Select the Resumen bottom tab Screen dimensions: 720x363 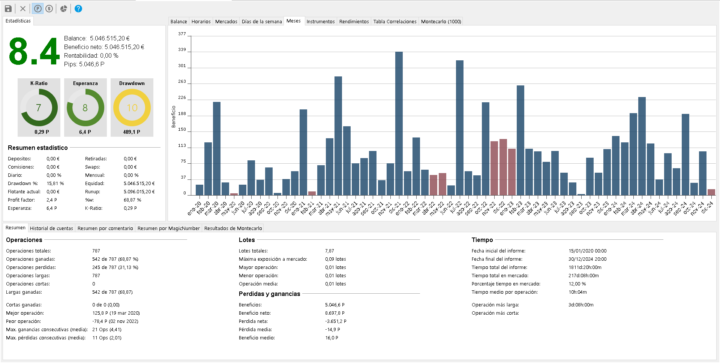pos(16,228)
